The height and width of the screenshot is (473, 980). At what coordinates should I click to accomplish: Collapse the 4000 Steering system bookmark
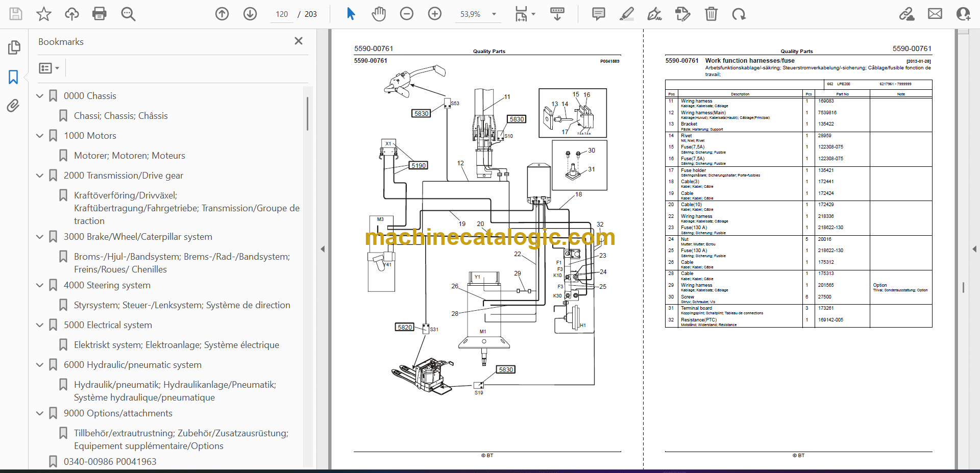coord(40,285)
